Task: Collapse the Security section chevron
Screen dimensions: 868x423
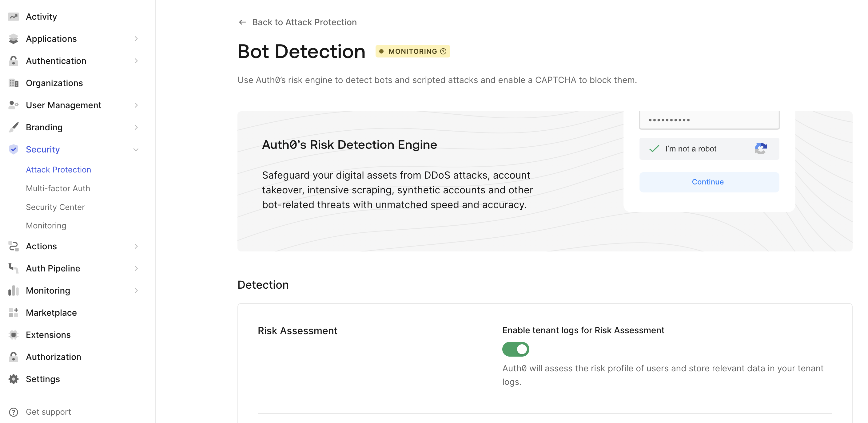Action: point(136,149)
